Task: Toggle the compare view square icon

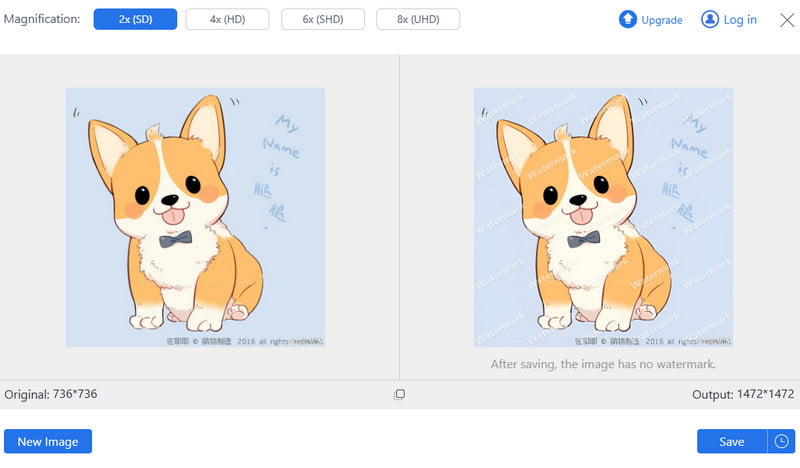Action: (399, 394)
